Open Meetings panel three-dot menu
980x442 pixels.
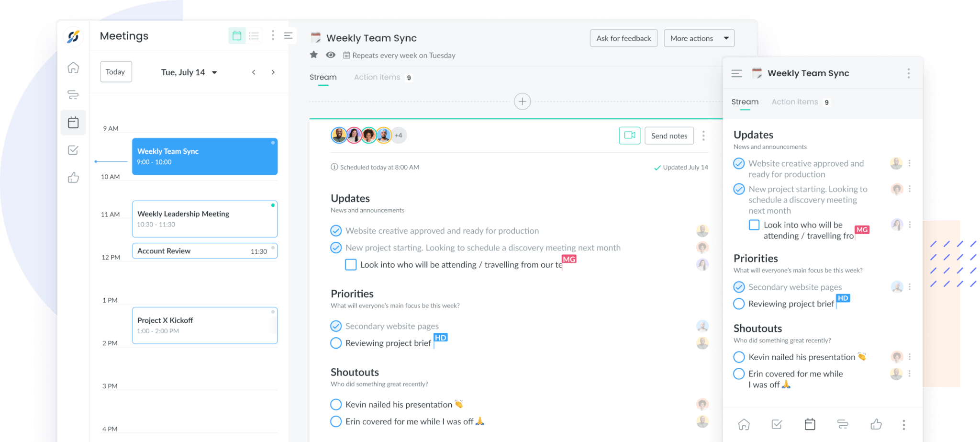pyautogui.click(x=273, y=35)
